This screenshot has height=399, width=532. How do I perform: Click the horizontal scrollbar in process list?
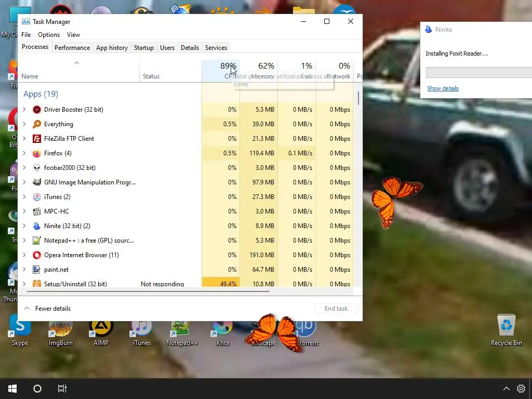(x=148, y=291)
